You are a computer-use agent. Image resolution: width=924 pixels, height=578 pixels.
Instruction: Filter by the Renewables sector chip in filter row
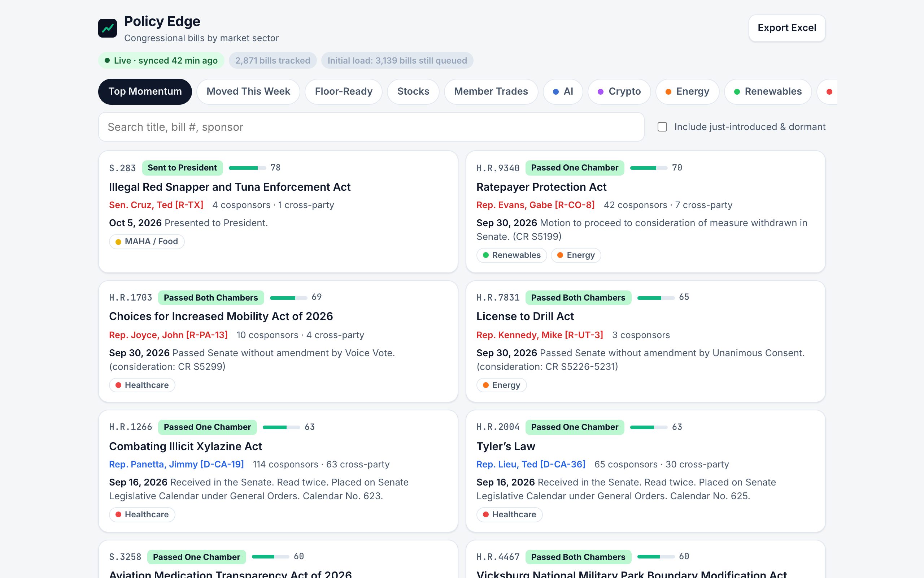click(x=768, y=91)
